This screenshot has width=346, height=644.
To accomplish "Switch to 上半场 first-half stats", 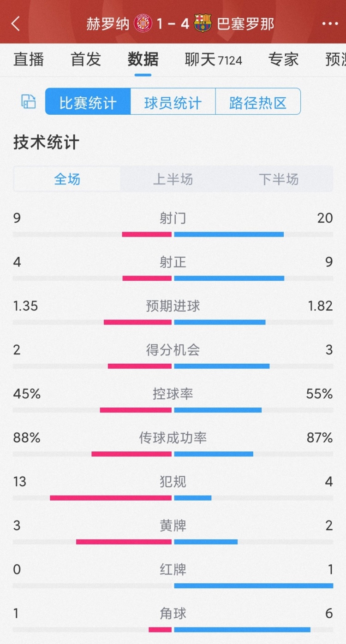I will pyautogui.click(x=173, y=179).
